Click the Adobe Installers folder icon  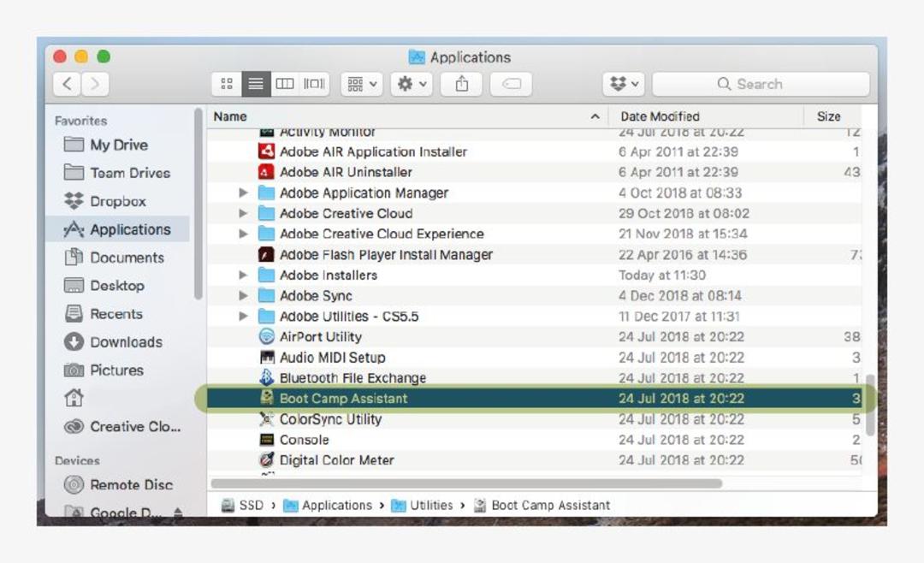pos(266,276)
